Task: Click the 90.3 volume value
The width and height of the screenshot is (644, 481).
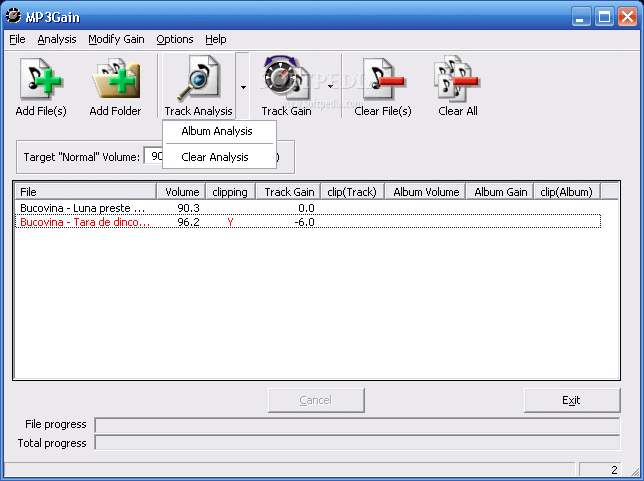Action: point(189,208)
